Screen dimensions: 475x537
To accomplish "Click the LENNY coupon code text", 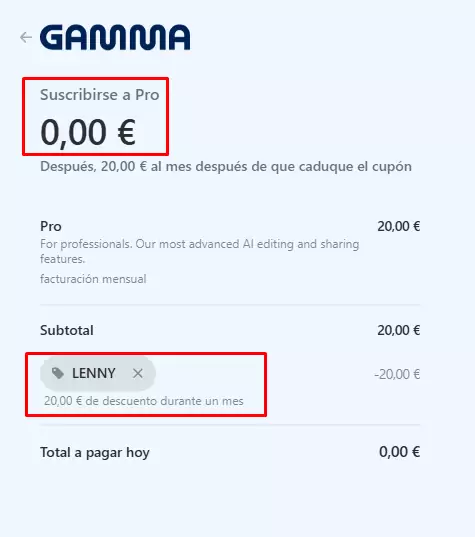I will pos(93,373).
